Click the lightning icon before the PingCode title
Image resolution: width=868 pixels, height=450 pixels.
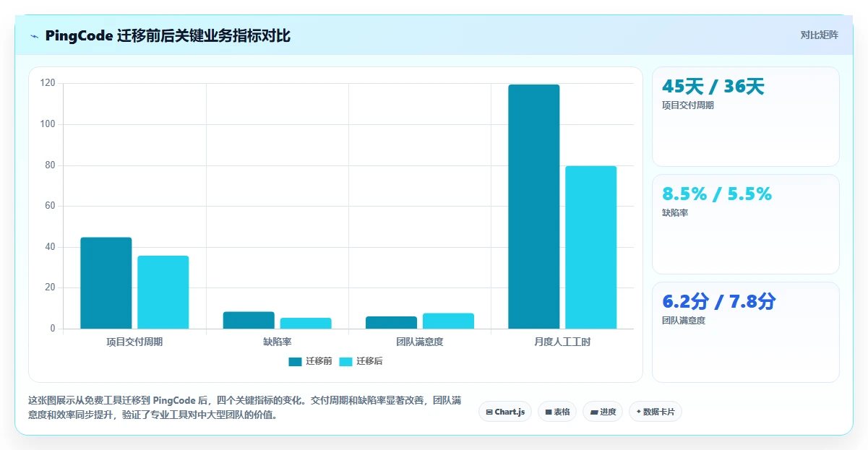(x=34, y=36)
